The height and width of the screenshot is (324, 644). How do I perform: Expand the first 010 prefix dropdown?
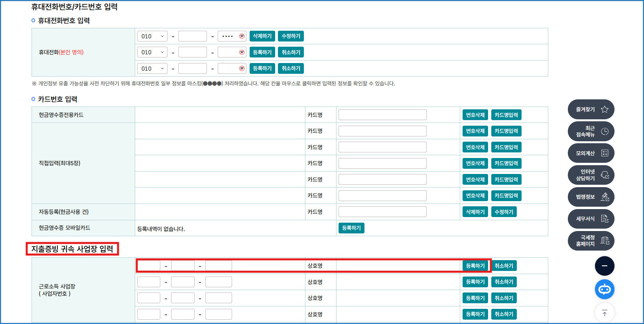tap(152, 36)
